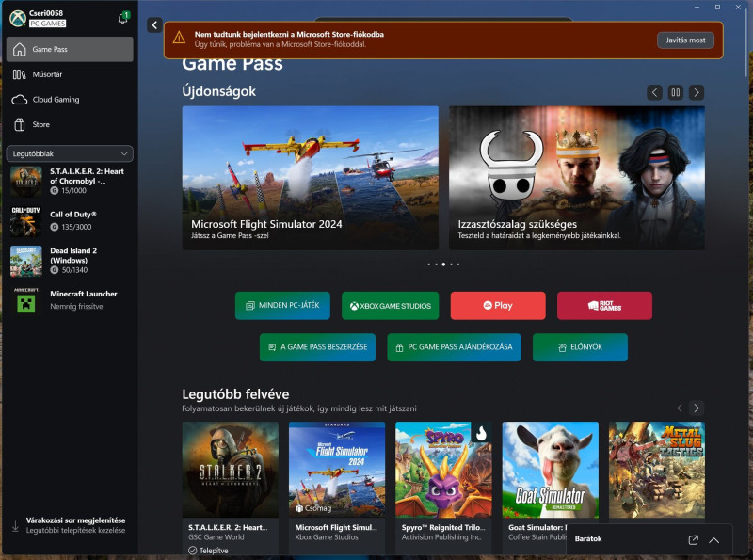Open Dead Island 2 (Windows) recent item
Viewport: 753px width, 560px height.
70,261
